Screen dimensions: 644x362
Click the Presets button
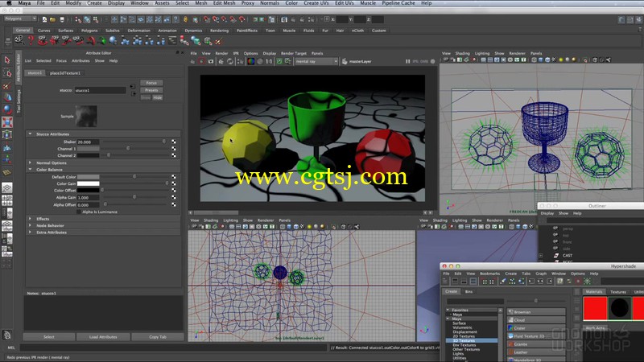click(151, 90)
